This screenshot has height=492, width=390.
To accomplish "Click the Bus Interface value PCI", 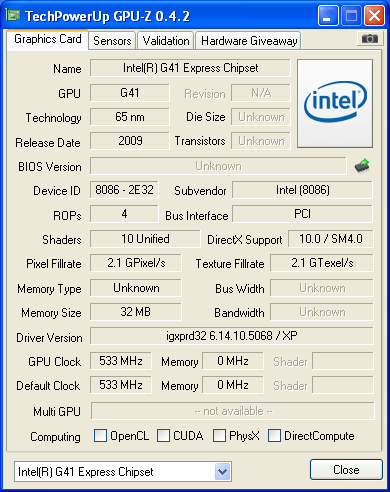I will pos(302,214).
